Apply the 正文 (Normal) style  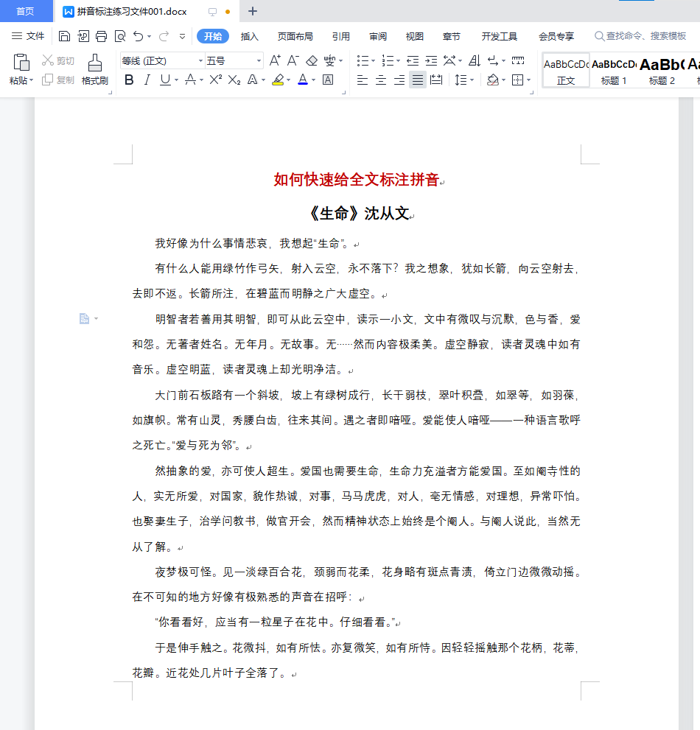point(566,70)
